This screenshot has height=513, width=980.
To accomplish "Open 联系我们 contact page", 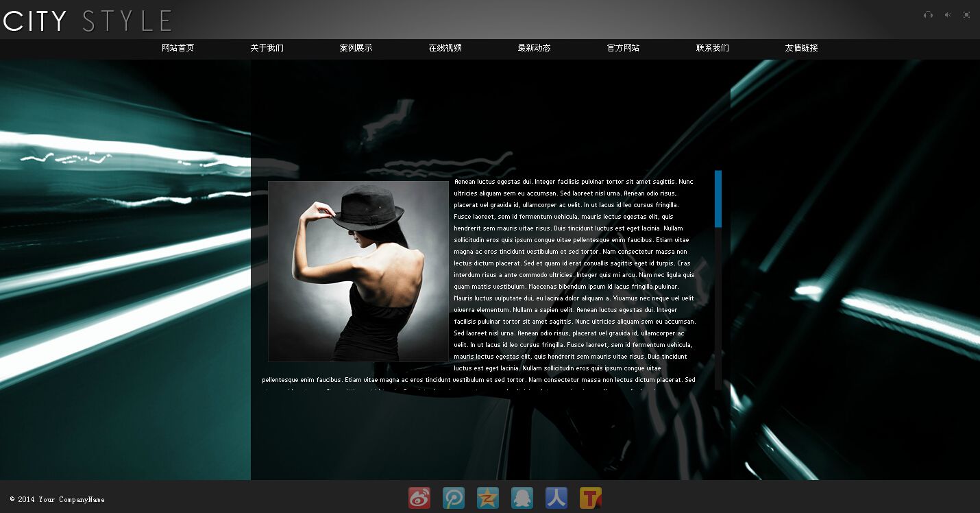I will click(x=712, y=48).
